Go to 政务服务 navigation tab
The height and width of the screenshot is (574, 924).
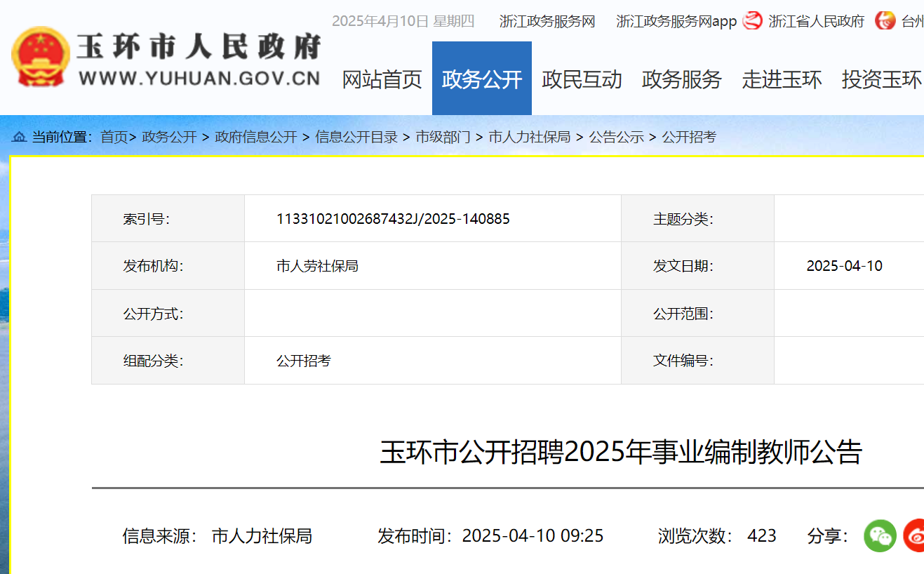681,79
